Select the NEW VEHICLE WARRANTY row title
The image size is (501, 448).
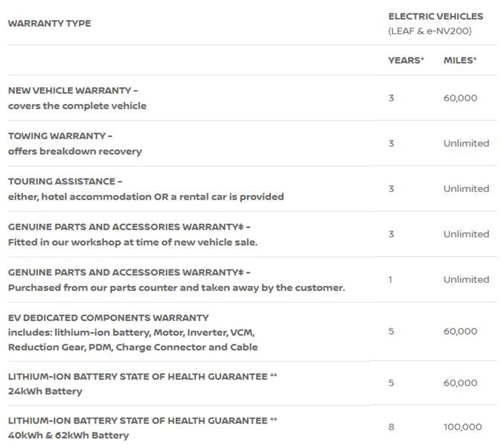click(x=72, y=90)
